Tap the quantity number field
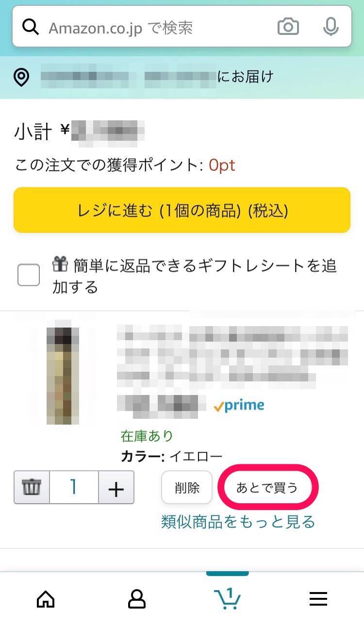This screenshot has height=626, width=364. pos(74,487)
